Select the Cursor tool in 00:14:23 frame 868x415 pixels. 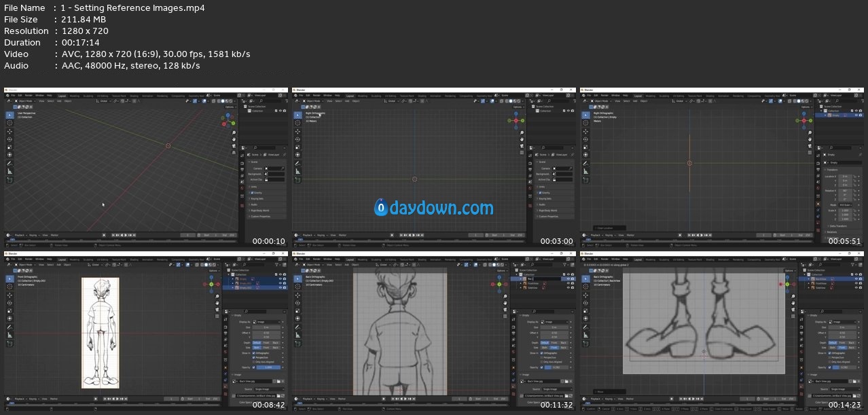[x=585, y=287]
